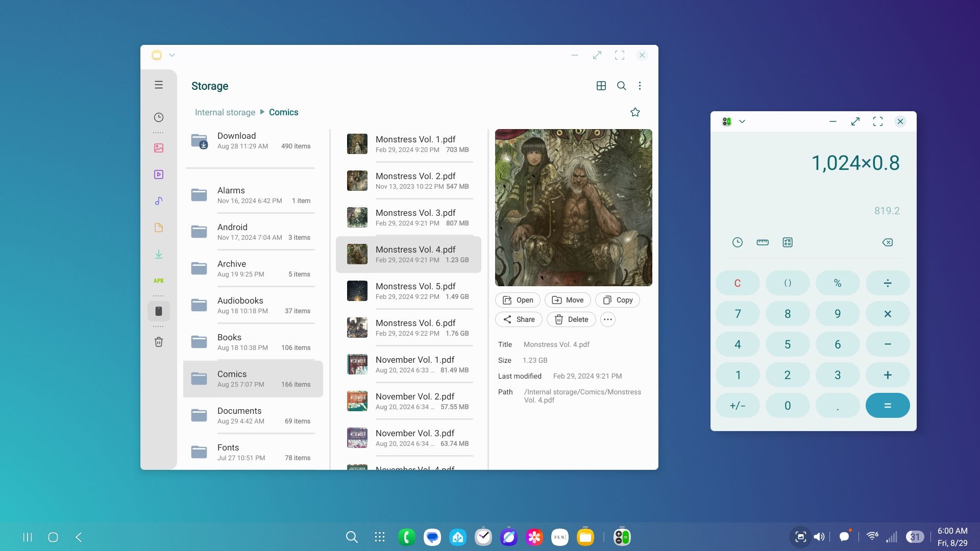Click the multiply key in calculator
Screen dimensions: 980x551
[x=888, y=314]
